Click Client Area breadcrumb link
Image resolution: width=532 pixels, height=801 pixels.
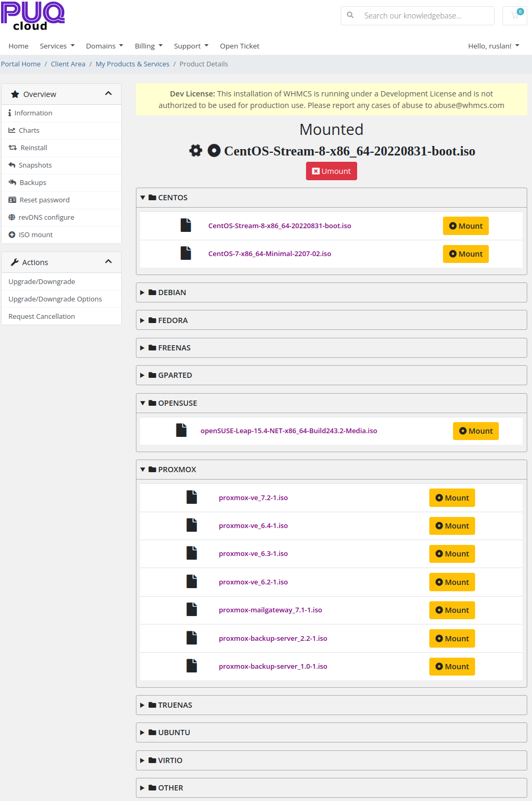click(68, 64)
